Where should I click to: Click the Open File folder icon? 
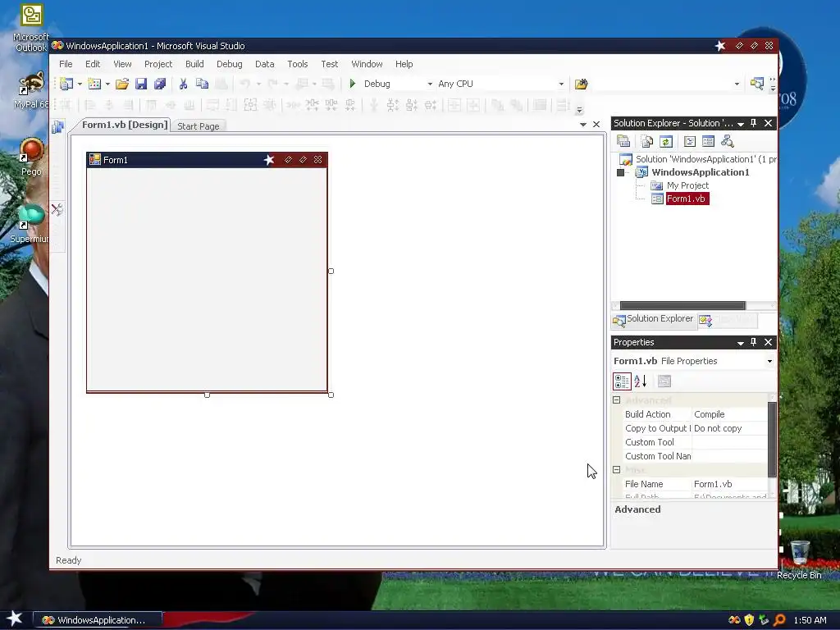tap(122, 84)
